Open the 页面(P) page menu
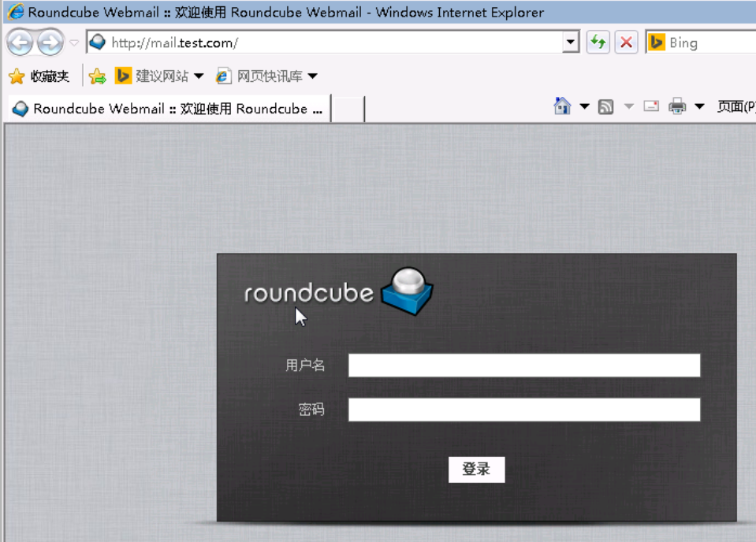 coord(736,106)
